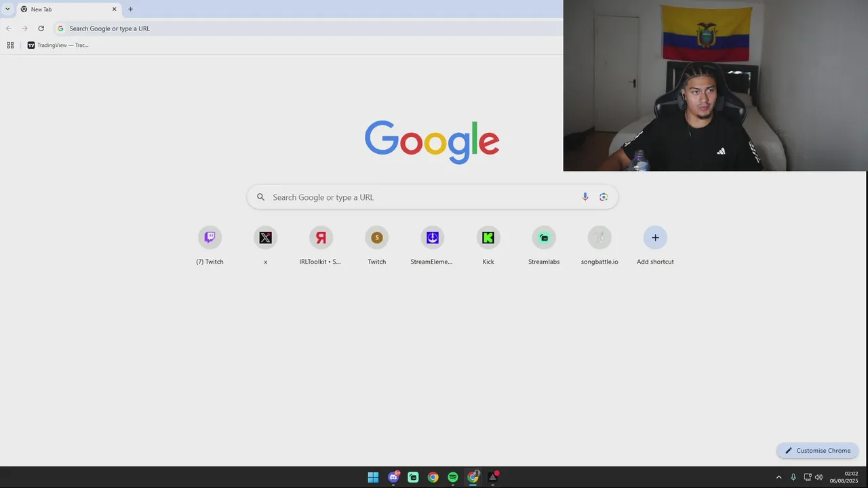Show hidden system tray icons
Screen dimensions: 868x488
778,477
